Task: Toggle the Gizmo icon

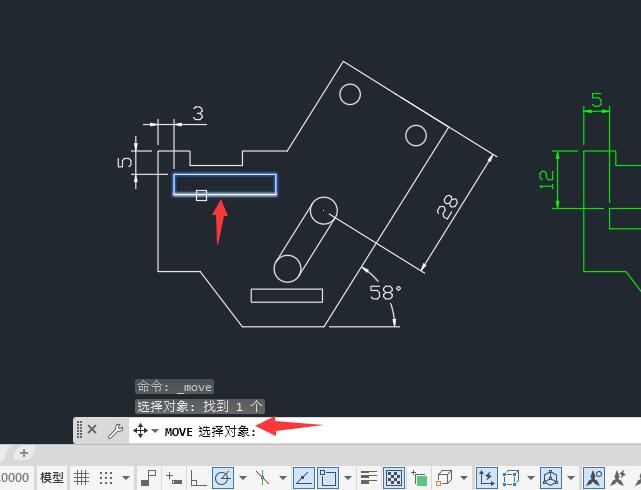Action: [x=551, y=477]
